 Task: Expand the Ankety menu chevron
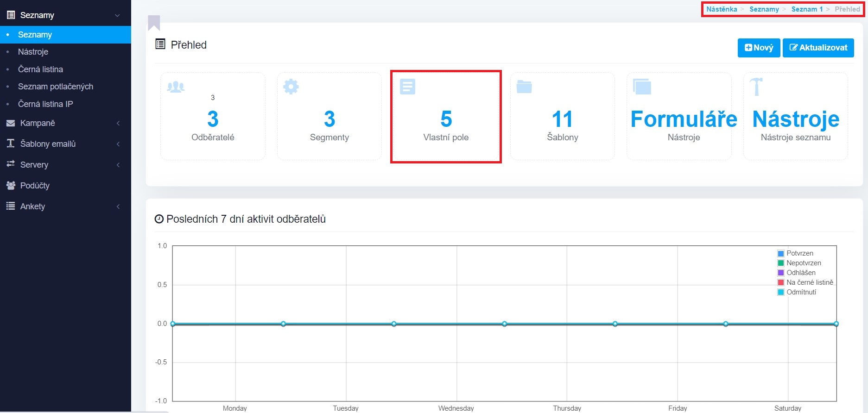pos(118,206)
